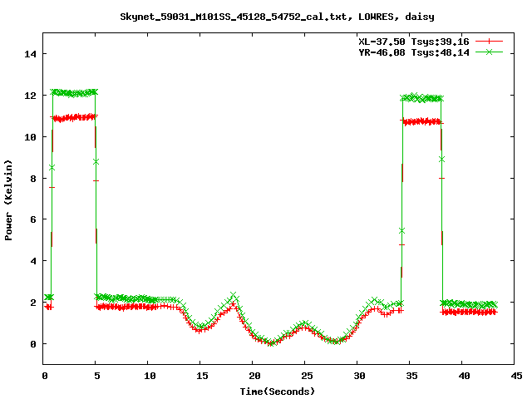Click the y-axis tick label 14
532x399 pixels.
[30, 54]
